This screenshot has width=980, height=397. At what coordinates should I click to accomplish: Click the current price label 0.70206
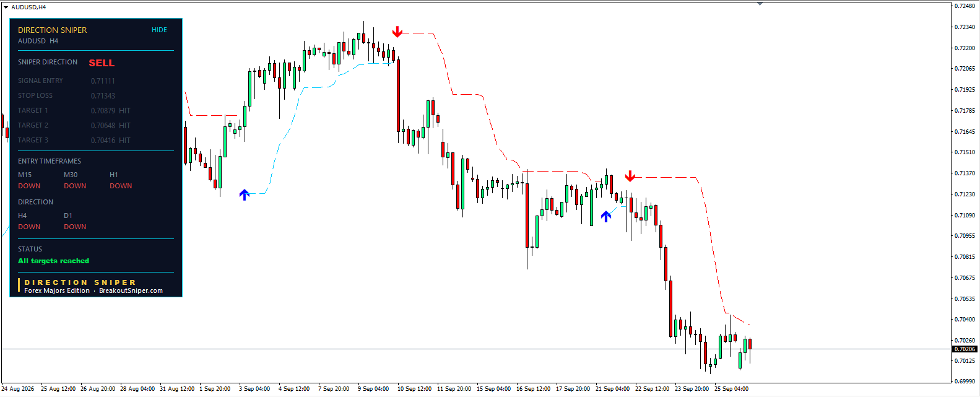(x=965, y=349)
